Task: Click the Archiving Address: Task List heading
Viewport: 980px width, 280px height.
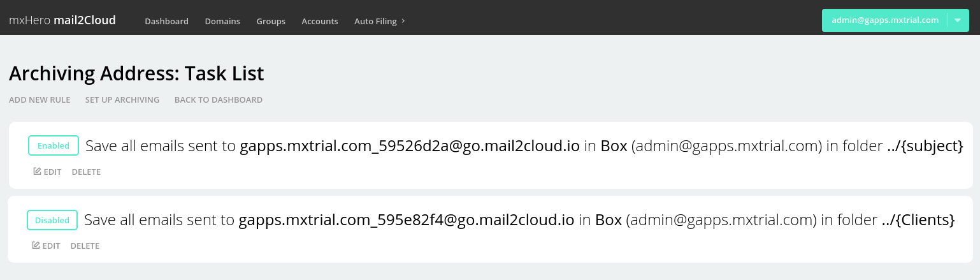Action: (x=136, y=73)
